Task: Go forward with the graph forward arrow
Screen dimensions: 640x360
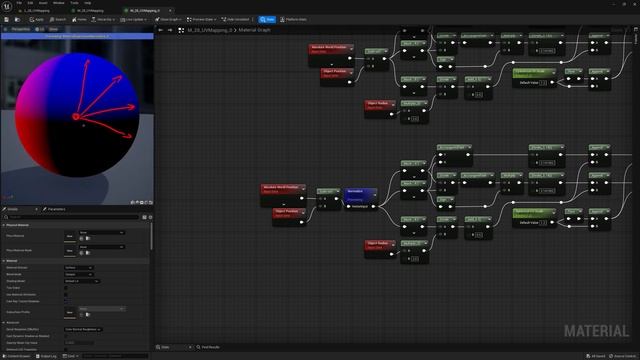Action: [x=170, y=30]
